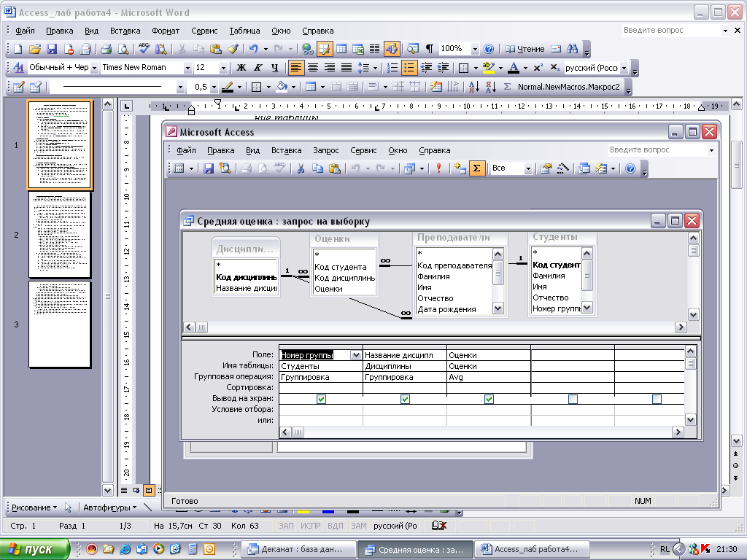Click the AutoSum sigma icon in Word
This screenshot has height=560, width=747.
508,87
